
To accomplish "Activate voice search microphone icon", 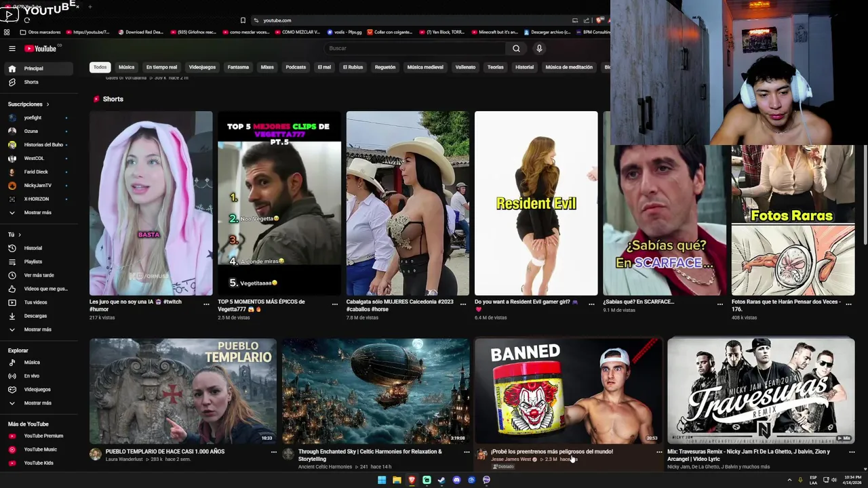I will pyautogui.click(x=539, y=48).
